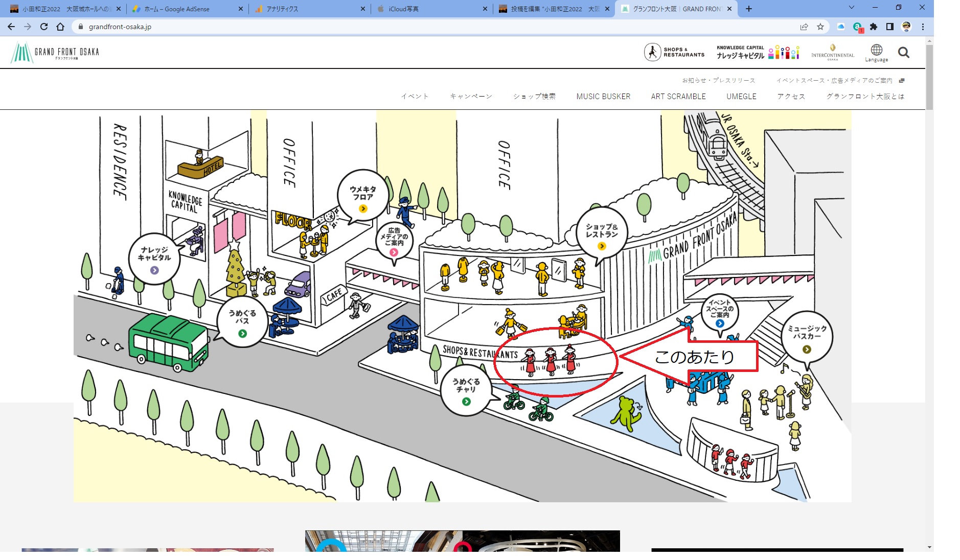Click the page vertical scrollbar
Viewport: 960px width, 560px height.
[929, 77]
